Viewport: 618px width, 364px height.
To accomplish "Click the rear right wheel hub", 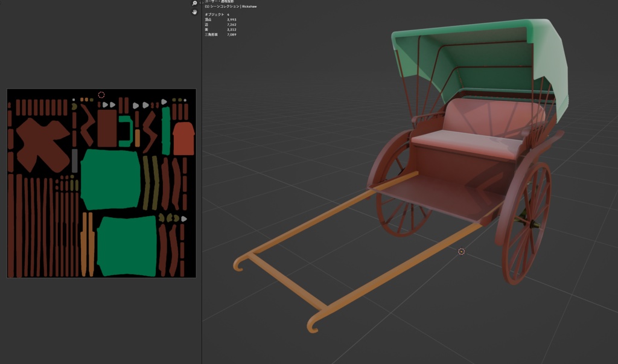I will [x=531, y=223].
